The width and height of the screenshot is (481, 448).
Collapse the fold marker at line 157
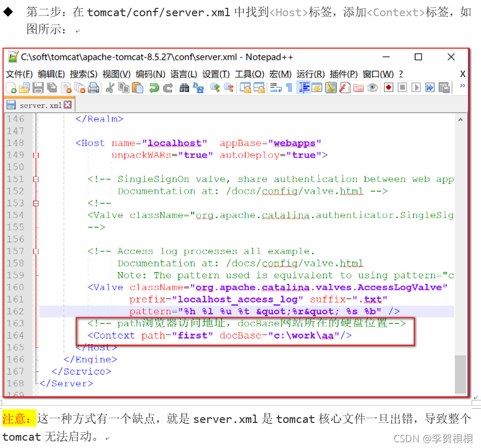point(36,252)
